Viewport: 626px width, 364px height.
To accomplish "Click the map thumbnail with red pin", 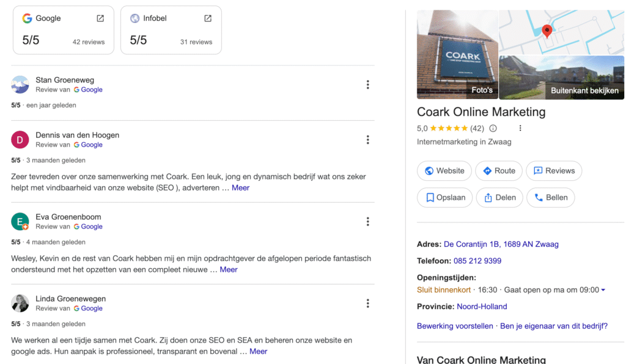I will [561, 32].
